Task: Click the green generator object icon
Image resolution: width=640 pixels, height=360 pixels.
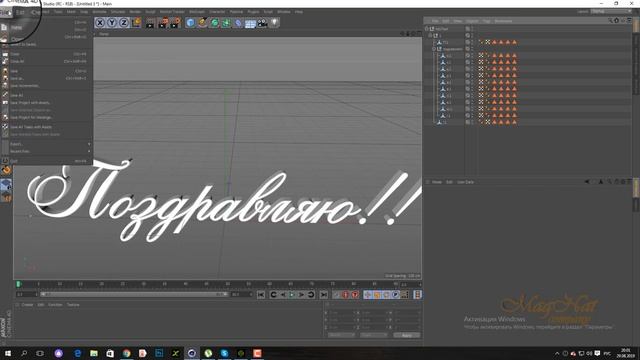Action: point(214,23)
